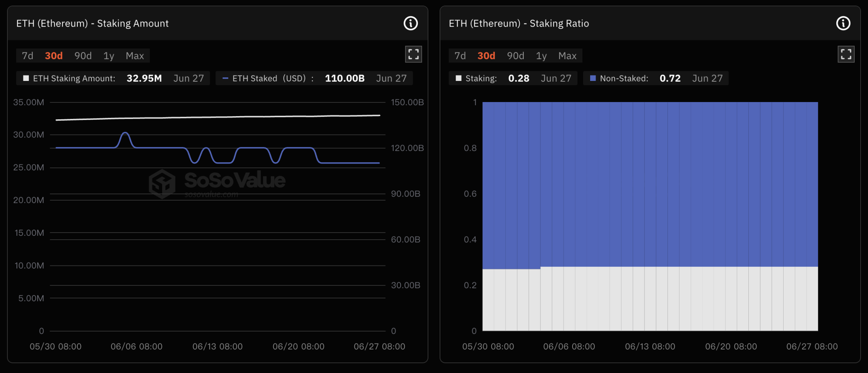Switch Staking Ratio chart to 90d

coord(515,56)
